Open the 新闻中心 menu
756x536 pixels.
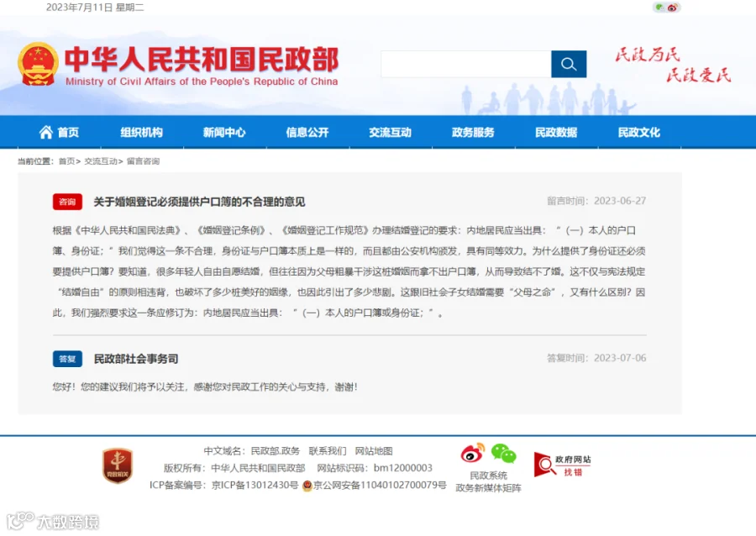pos(224,132)
